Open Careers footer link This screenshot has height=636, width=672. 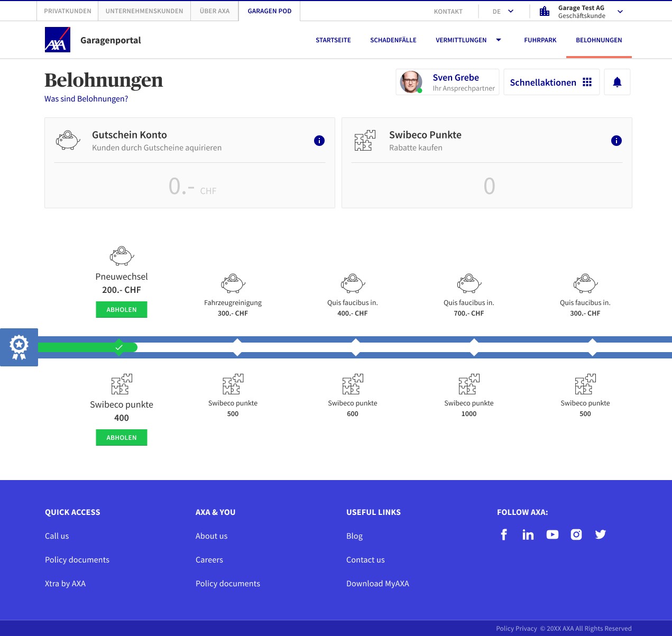tap(209, 560)
